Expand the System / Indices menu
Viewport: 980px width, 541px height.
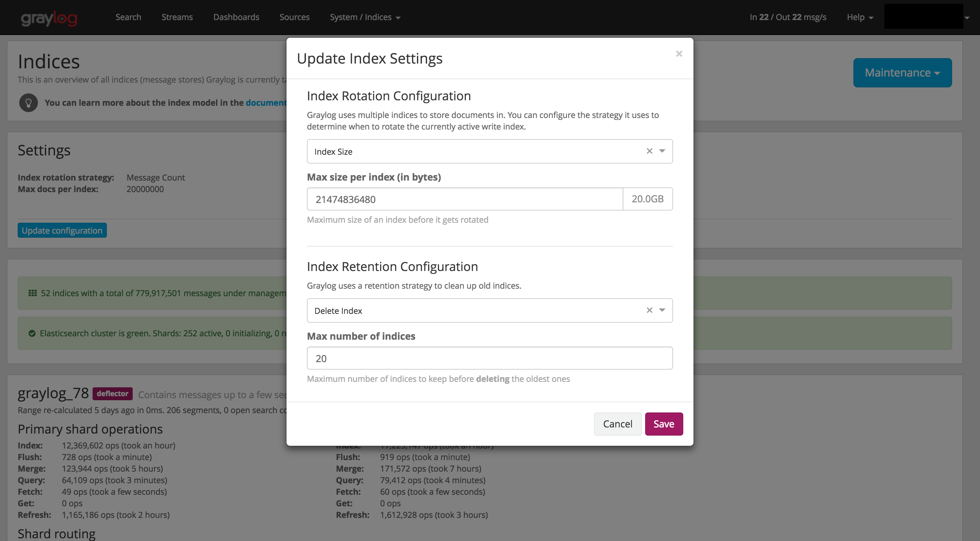click(x=364, y=17)
